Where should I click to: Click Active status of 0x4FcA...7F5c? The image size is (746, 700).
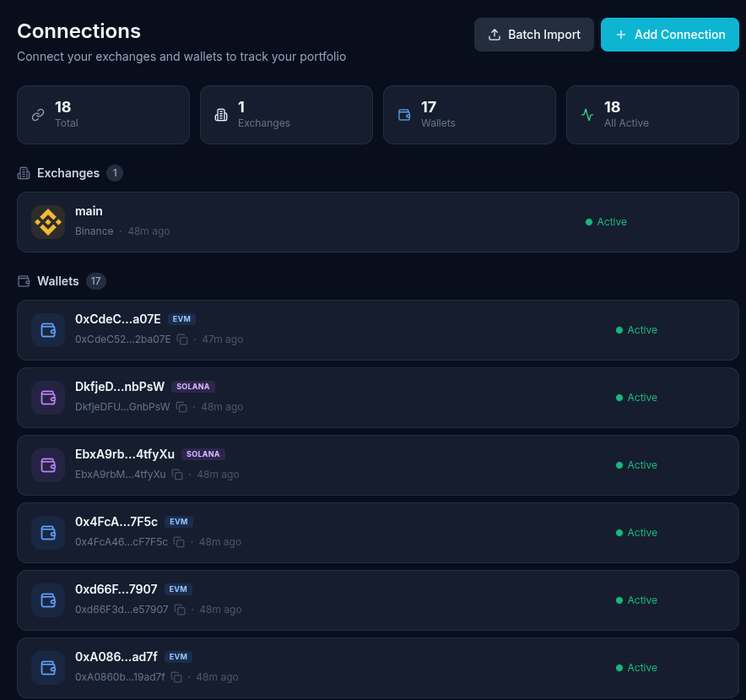(x=636, y=533)
